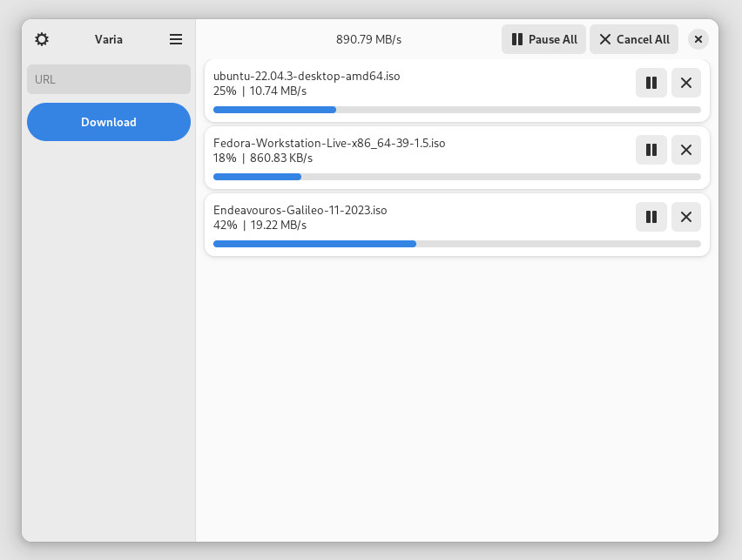742x560 pixels.
Task: Close the Varia window
Action: (698, 39)
